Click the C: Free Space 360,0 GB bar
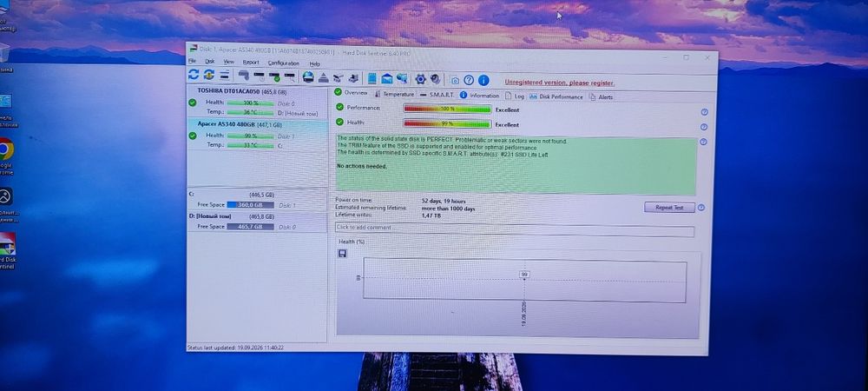 (250, 205)
